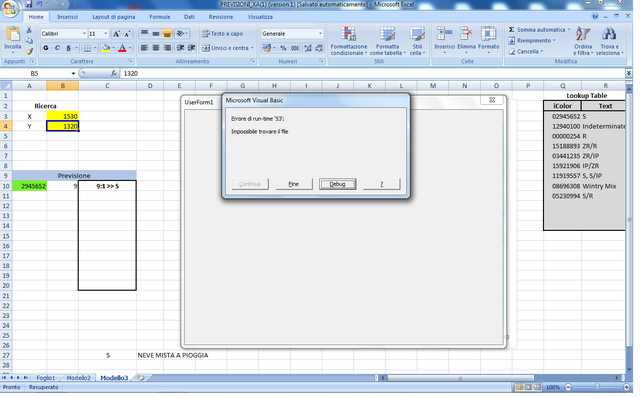The height and width of the screenshot is (398, 640).
Task: Open Formattazione condizionale dropdown
Action: coord(349,41)
